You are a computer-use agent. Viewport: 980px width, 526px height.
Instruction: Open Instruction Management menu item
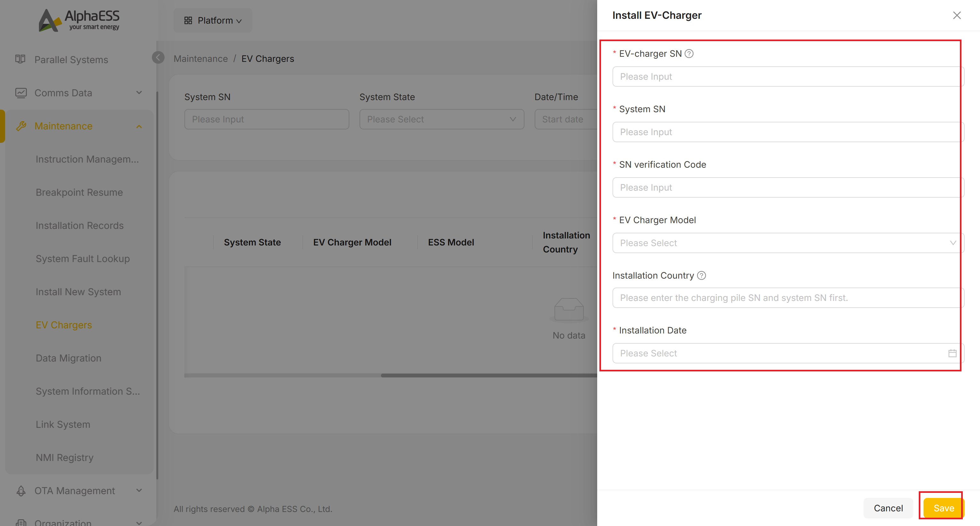[87, 159]
